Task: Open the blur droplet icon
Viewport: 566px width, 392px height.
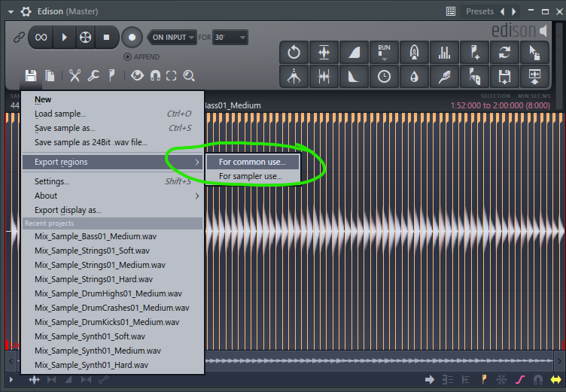Action: point(414,76)
